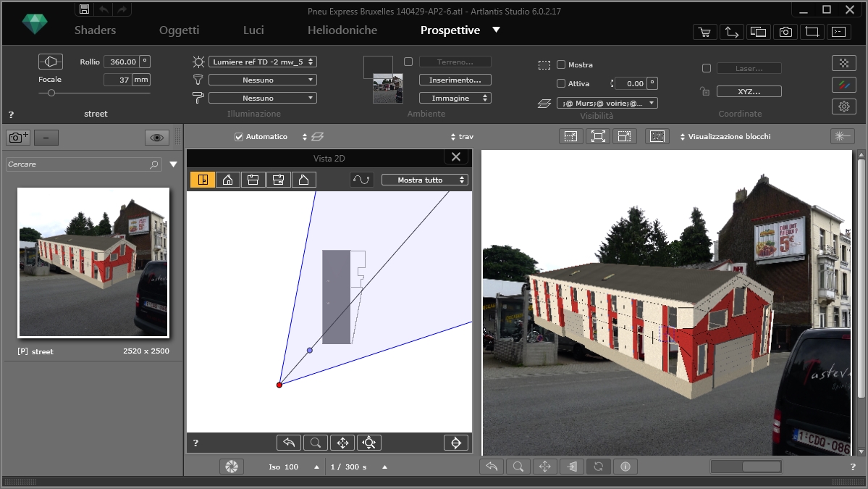The width and height of the screenshot is (868, 489).
Task: Toggle the Attiva checkbox
Action: pos(561,83)
